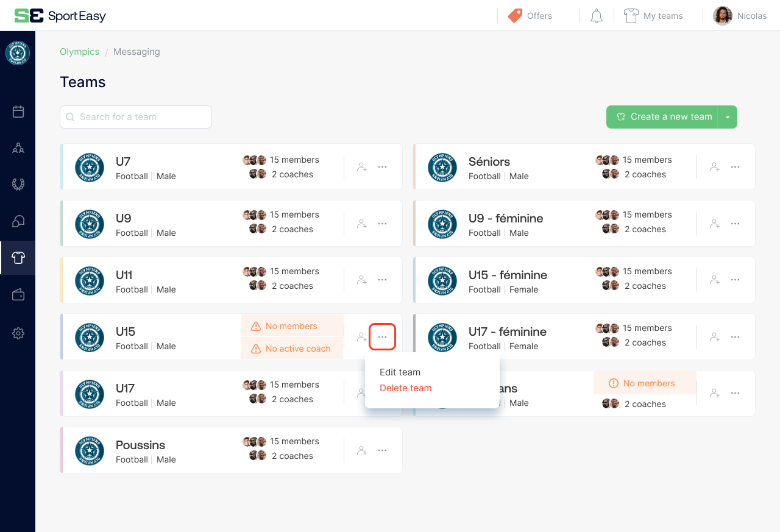Screen dimensions: 780x532
Task: Go back via the Olympics breadcrumb link
Action: pyautogui.click(x=79, y=52)
